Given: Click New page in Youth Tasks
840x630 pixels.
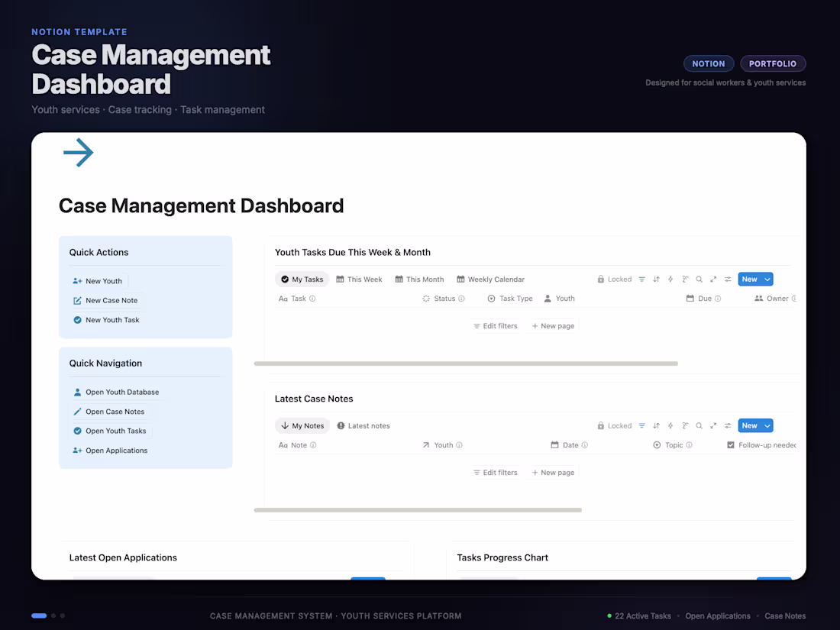Looking at the screenshot, I should (553, 326).
